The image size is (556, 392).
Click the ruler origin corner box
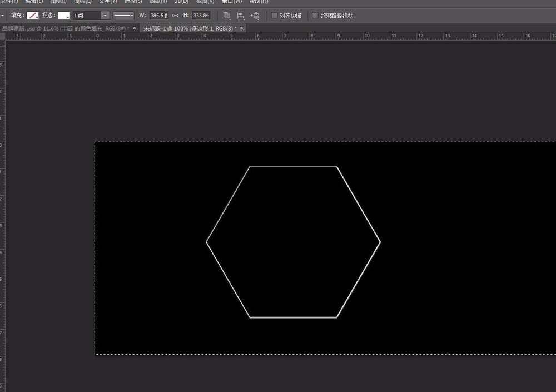(3, 36)
